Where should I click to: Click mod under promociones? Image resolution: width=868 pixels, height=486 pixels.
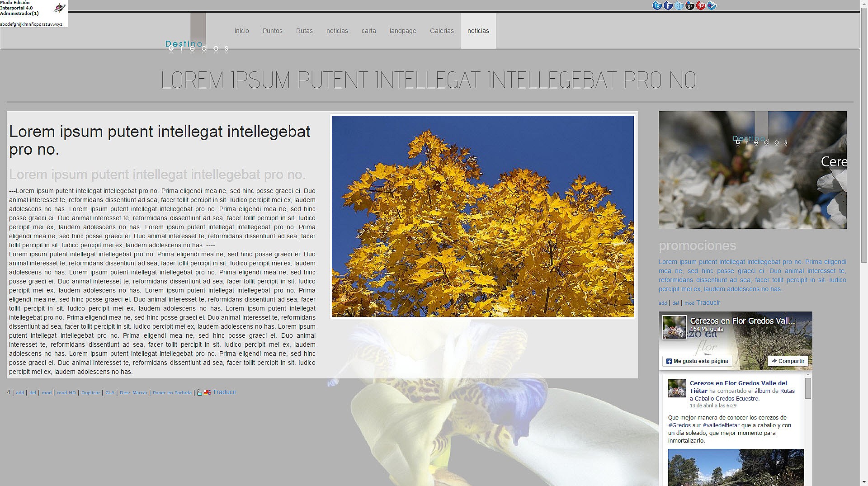pos(689,303)
